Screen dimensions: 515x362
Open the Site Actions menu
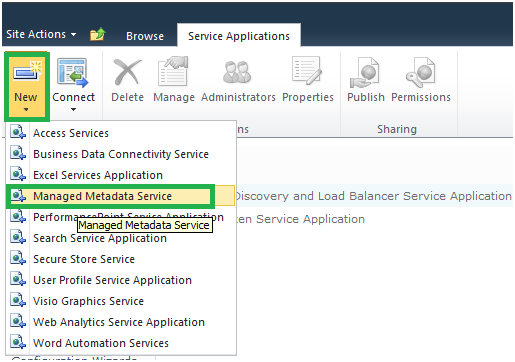pos(41,34)
